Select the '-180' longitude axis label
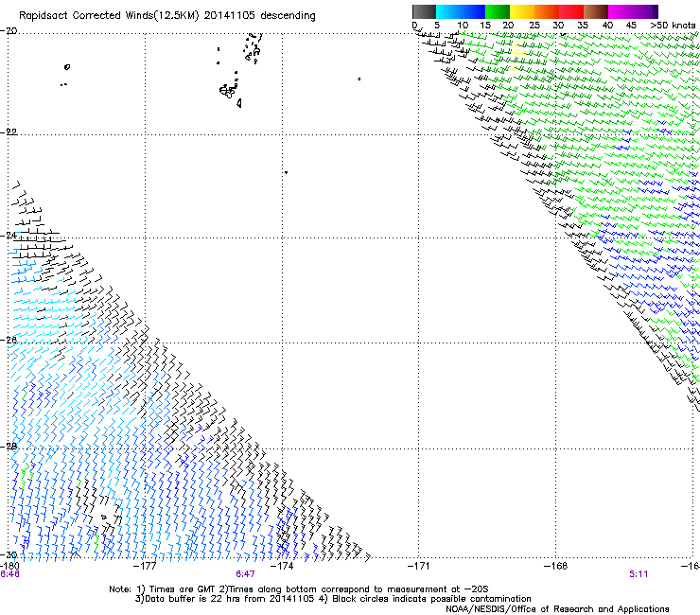Screen dimensions: 700x615 coord(9,566)
